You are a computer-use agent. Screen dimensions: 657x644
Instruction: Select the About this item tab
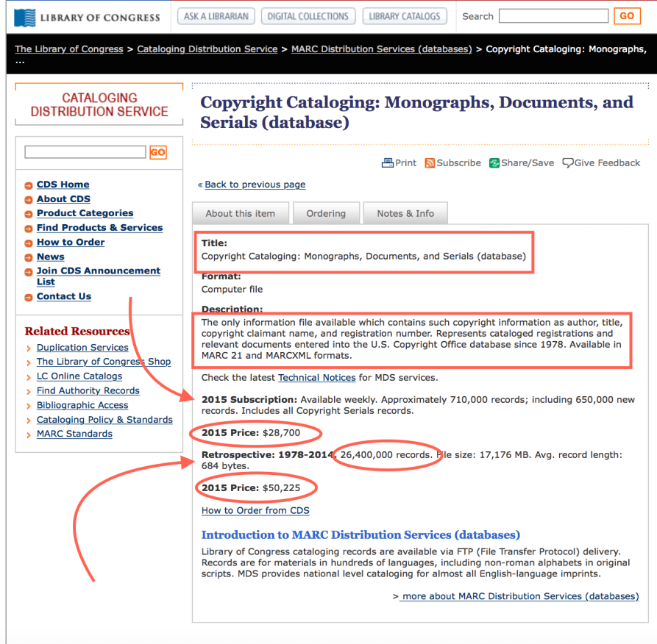(x=241, y=213)
